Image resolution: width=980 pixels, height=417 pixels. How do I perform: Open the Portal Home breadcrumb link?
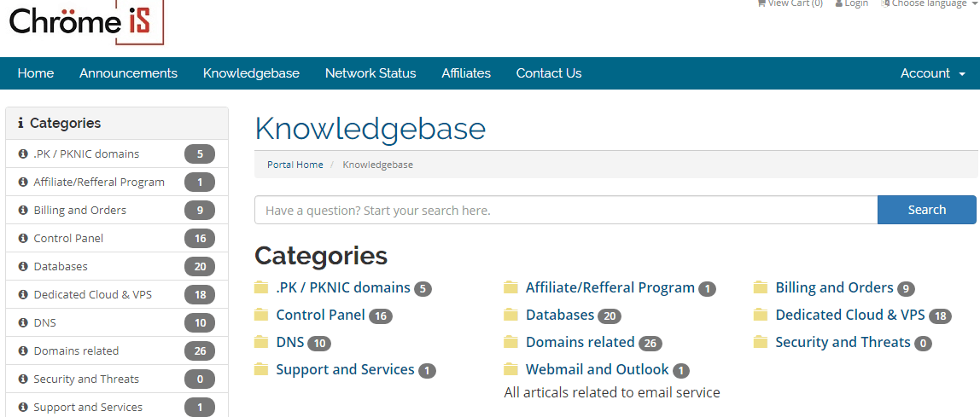(295, 165)
